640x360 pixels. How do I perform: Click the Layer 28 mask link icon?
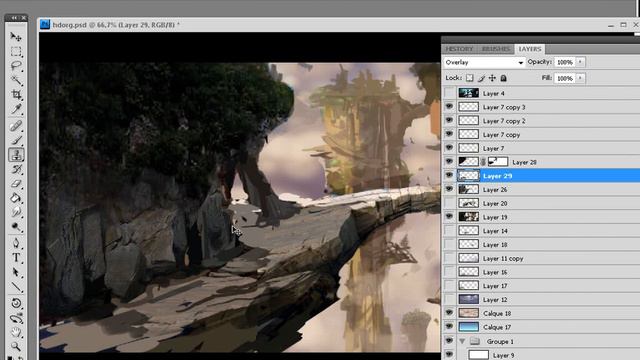point(483,162)
